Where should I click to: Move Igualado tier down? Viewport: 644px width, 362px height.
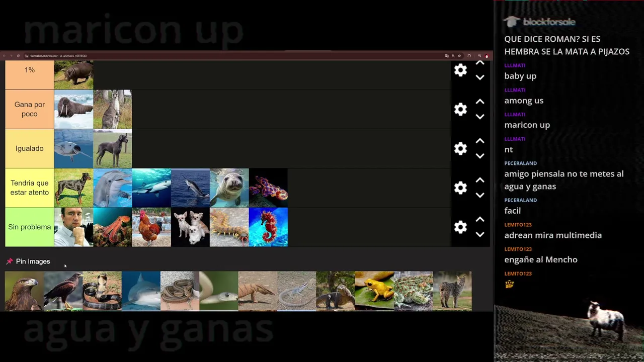(480, 156)
